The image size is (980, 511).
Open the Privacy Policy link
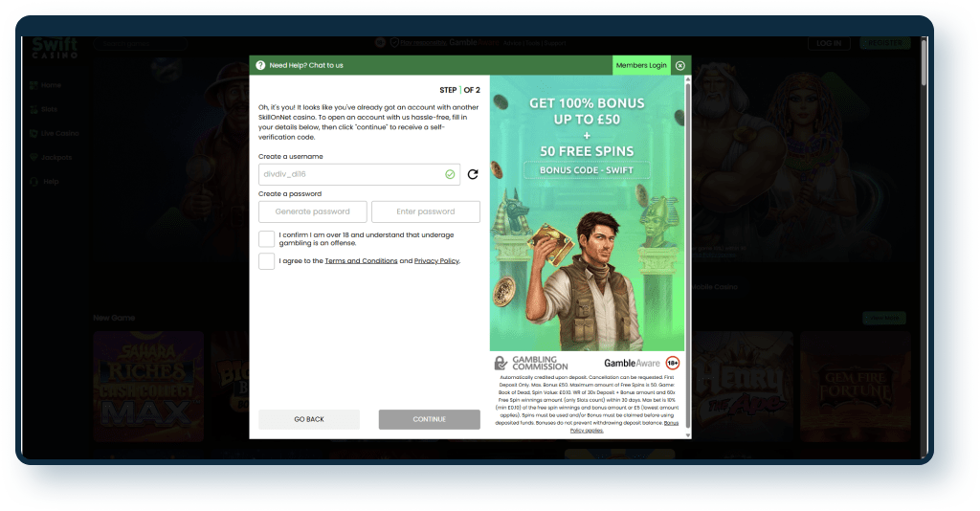coord(436,261)
